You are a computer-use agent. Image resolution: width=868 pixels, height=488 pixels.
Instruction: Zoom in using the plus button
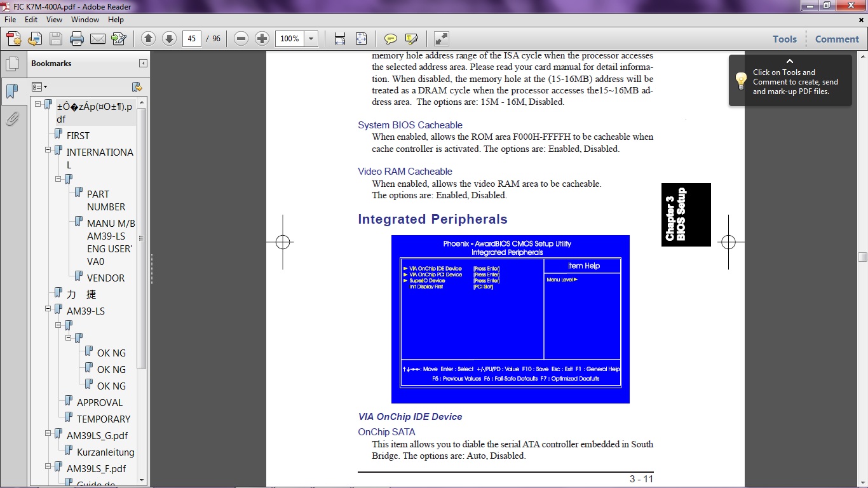262,39
